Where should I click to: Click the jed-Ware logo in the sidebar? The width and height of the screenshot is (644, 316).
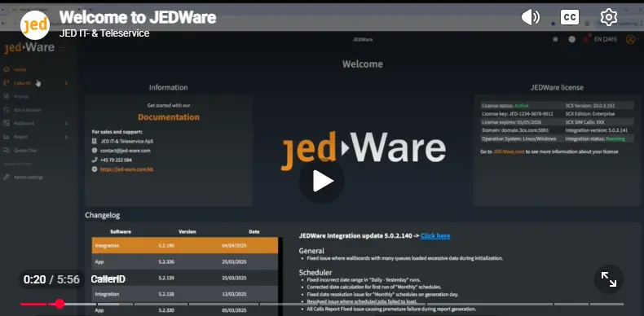click(29, 47)
